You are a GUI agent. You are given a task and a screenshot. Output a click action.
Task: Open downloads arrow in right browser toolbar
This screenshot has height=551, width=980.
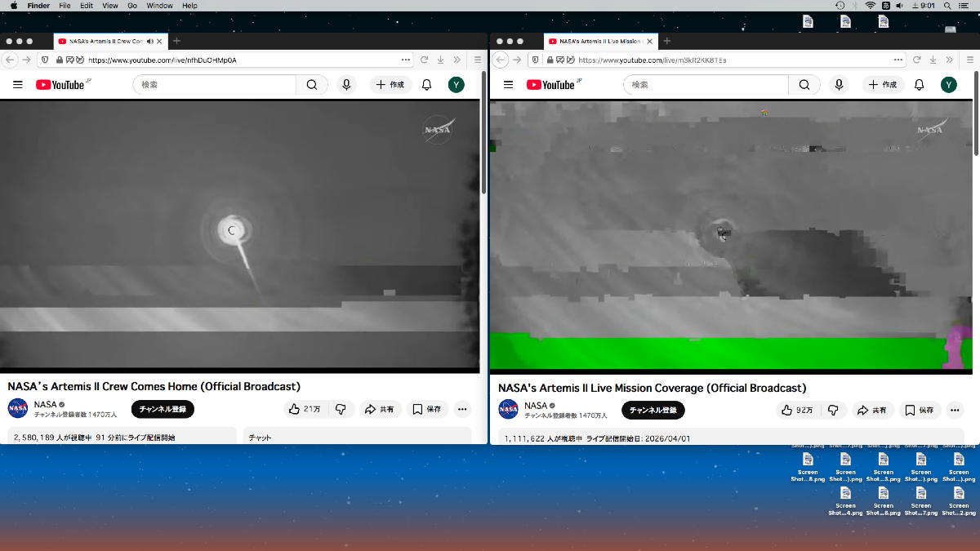[x=933, y=60]
